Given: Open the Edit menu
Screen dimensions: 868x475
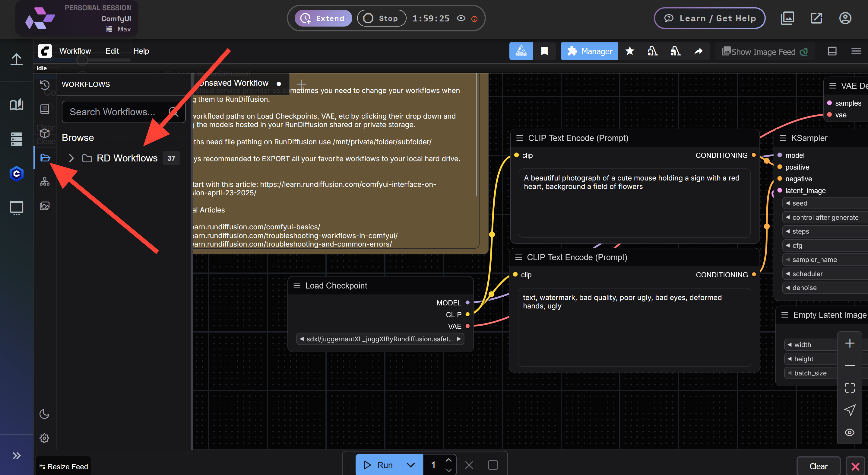Looking at the screenshot, I should coord(112,51).
